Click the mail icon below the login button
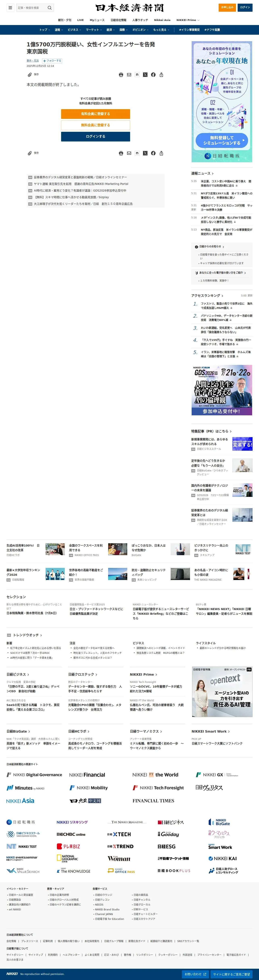 [129, 153]
